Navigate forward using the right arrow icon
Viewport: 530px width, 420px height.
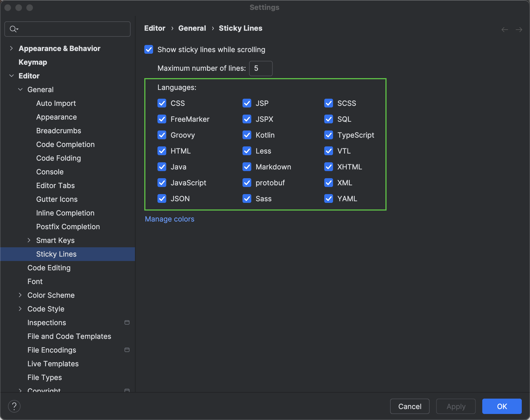pos(519,29)
